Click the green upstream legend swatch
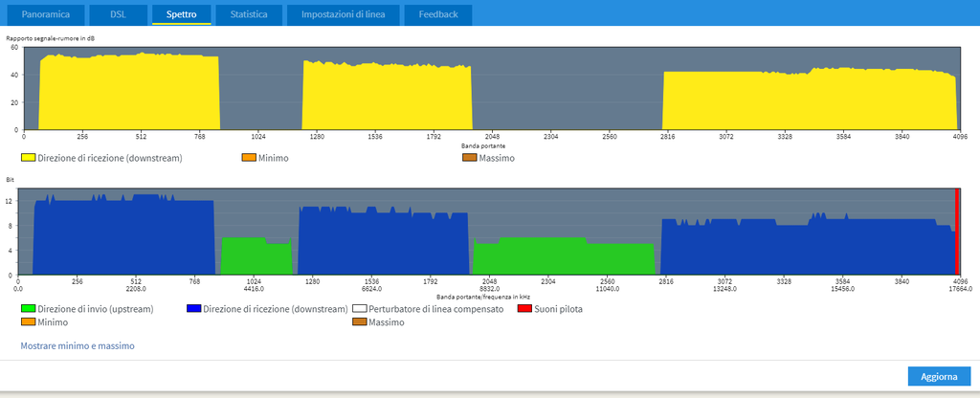The width and height of the screenshot is (980, 398). (x=28, y=309)
